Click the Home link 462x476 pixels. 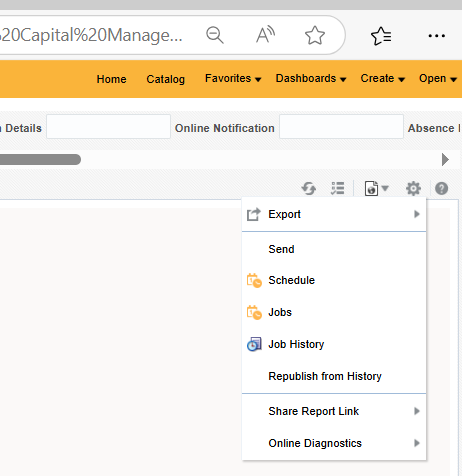pyautogui.click(x=111, y=79)
